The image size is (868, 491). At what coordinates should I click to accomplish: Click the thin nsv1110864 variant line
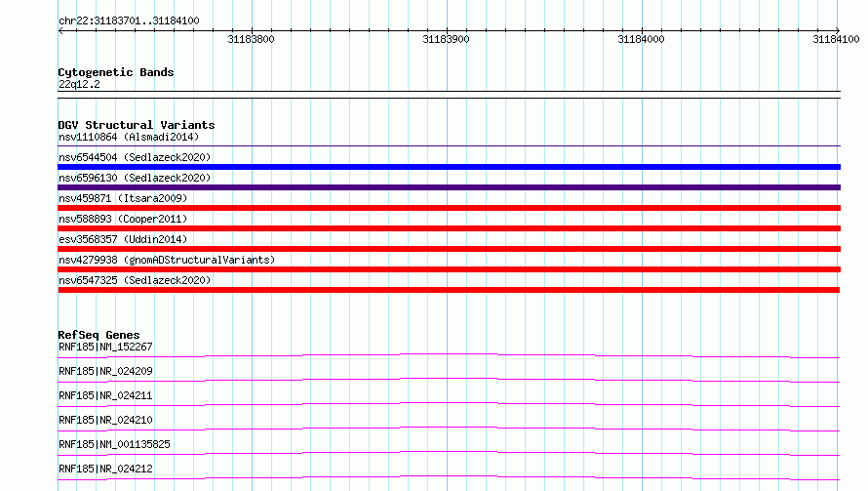pos(449,145)
